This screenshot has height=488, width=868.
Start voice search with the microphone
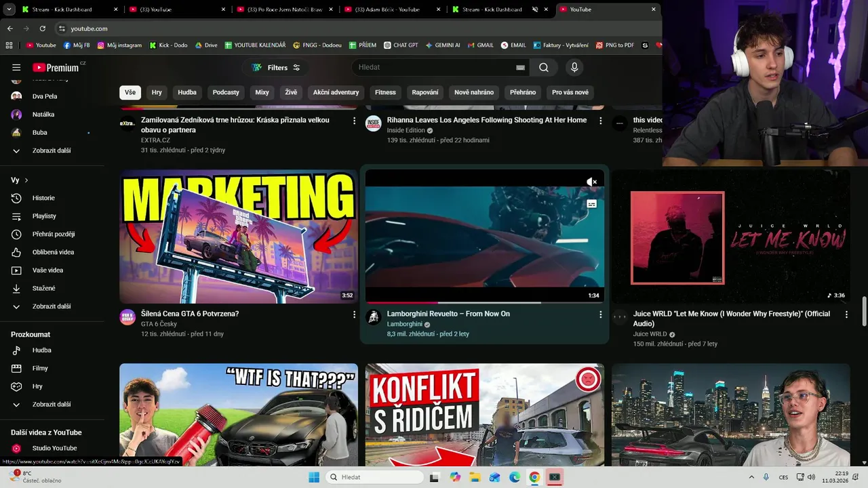574,67
